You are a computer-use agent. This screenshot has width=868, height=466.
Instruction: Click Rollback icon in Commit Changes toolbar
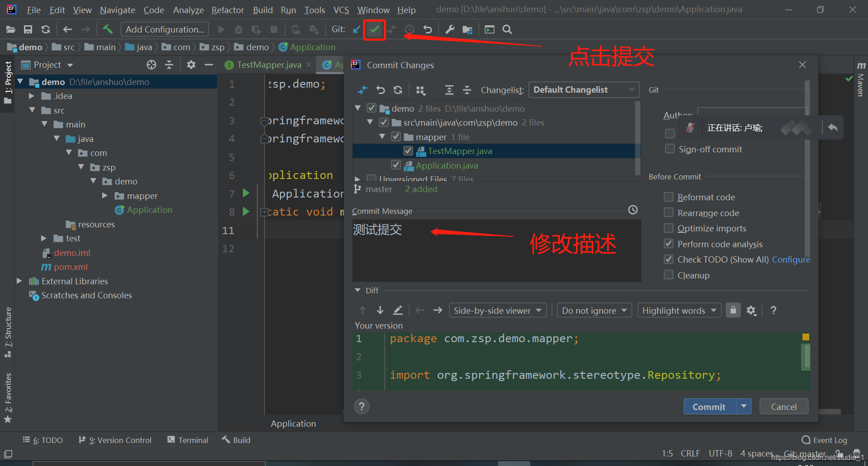[381, 90]
